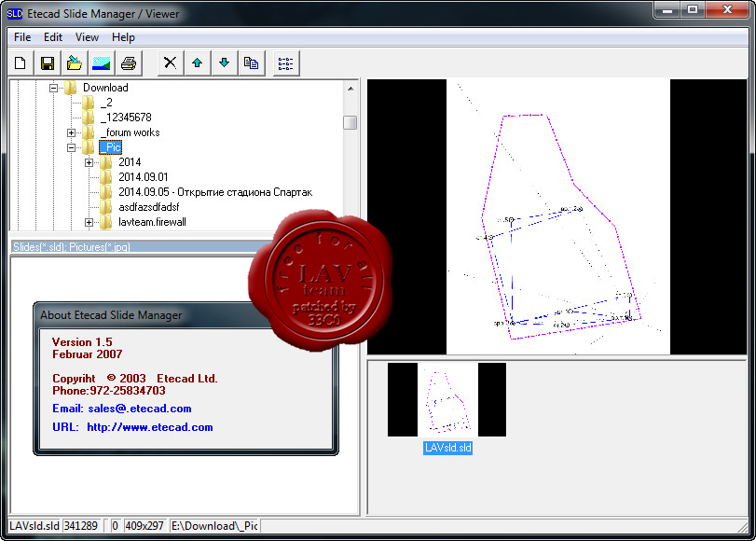Click the tree scrollbar up arrow
756x541 pixels.
click(x=351, y=89)
